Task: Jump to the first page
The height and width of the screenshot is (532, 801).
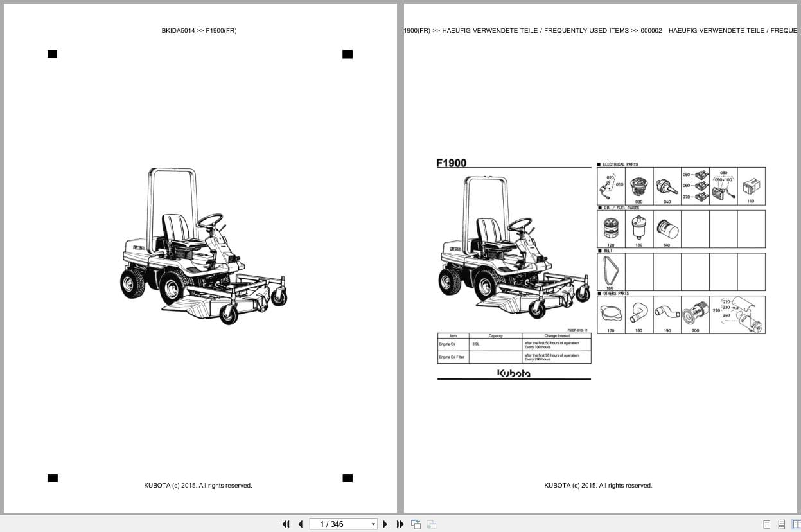Action: point(286,524)
